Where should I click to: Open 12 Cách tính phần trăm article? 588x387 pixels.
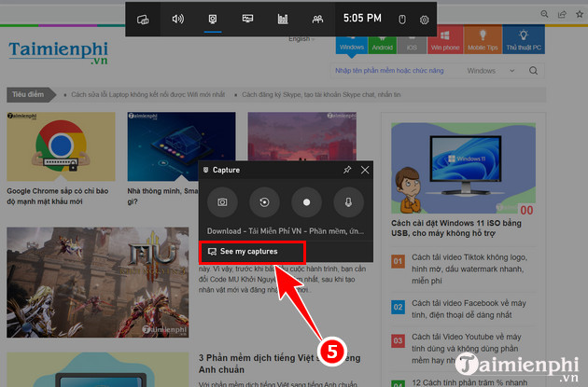(x=469, y=382)
